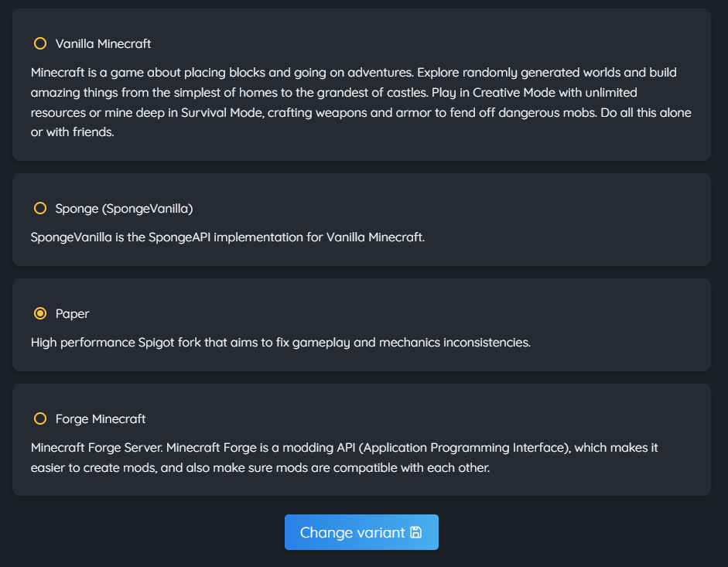Click the Vanilla Minecraft description card
This screenshot has width=728, height=567.
361,85
